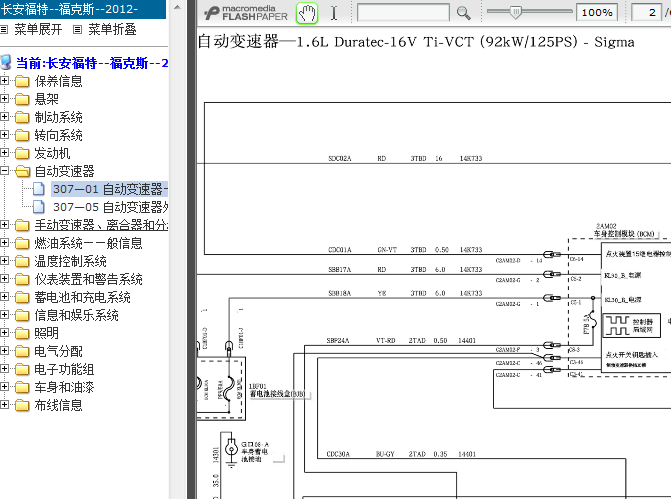Select the 悬架 tree item
The height and width of the screenshot is (499, 671).
[x=47, y=99]
